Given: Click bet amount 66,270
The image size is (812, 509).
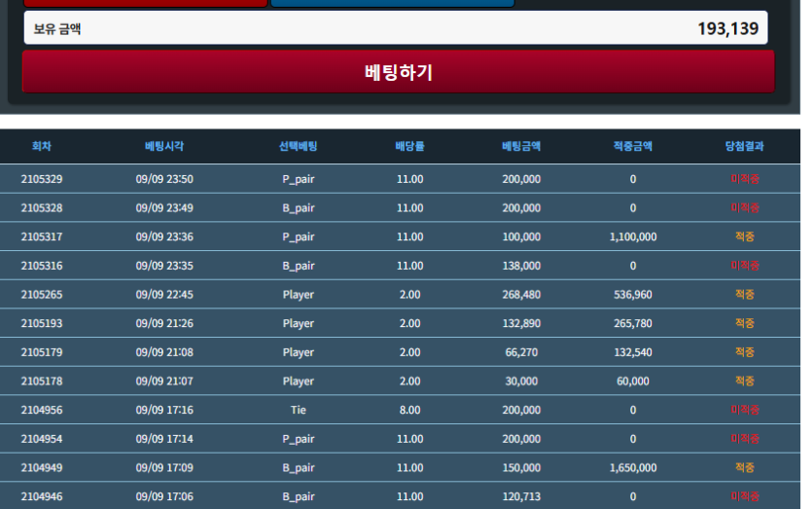Looking at the screenshot, I should tap(521, 352).
